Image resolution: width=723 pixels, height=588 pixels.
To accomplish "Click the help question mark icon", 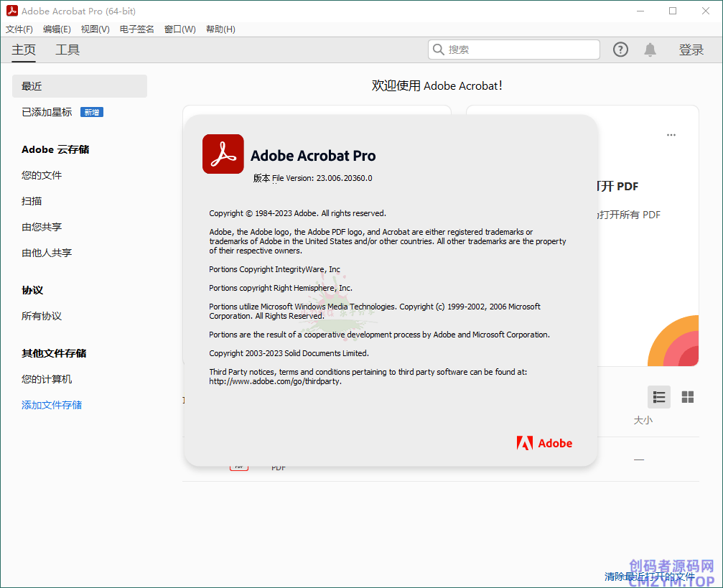I will (x=620, y=50).
